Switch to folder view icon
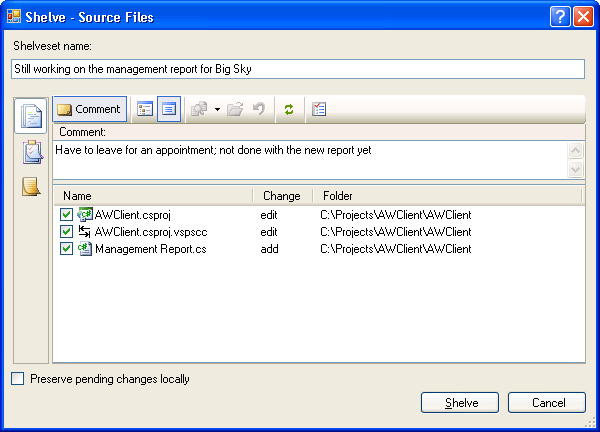Screen dimensions: 600x432 145,109
